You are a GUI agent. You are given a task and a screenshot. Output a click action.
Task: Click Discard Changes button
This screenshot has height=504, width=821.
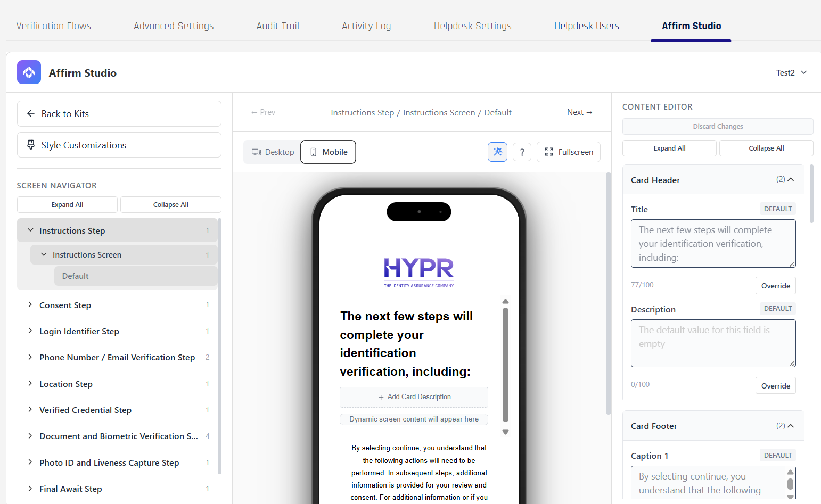tap(717, 127)
